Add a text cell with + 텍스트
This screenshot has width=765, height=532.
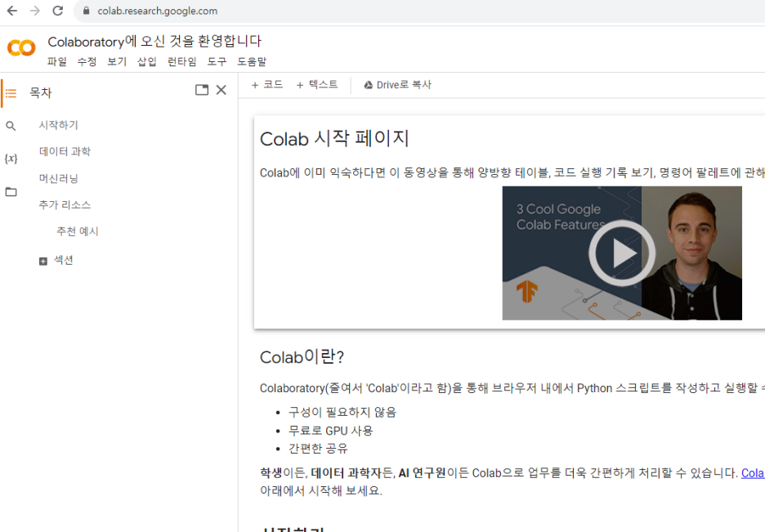[317, 85]
